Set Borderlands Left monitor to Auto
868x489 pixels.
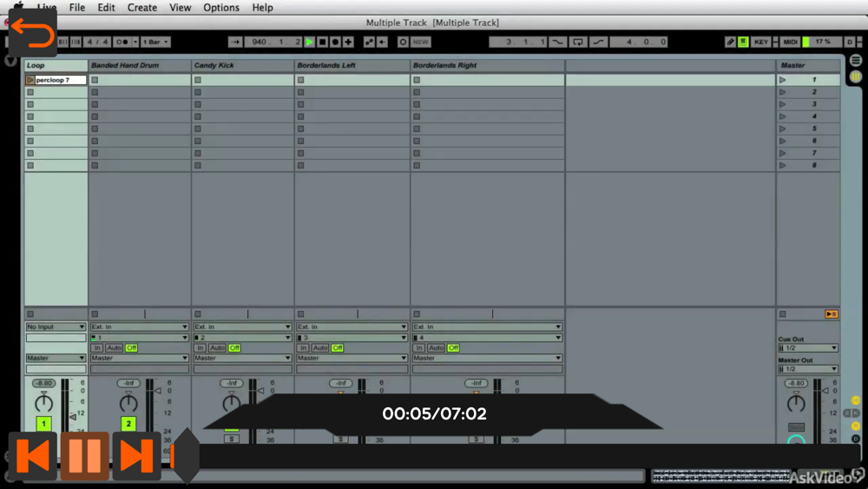coord(320,347)
